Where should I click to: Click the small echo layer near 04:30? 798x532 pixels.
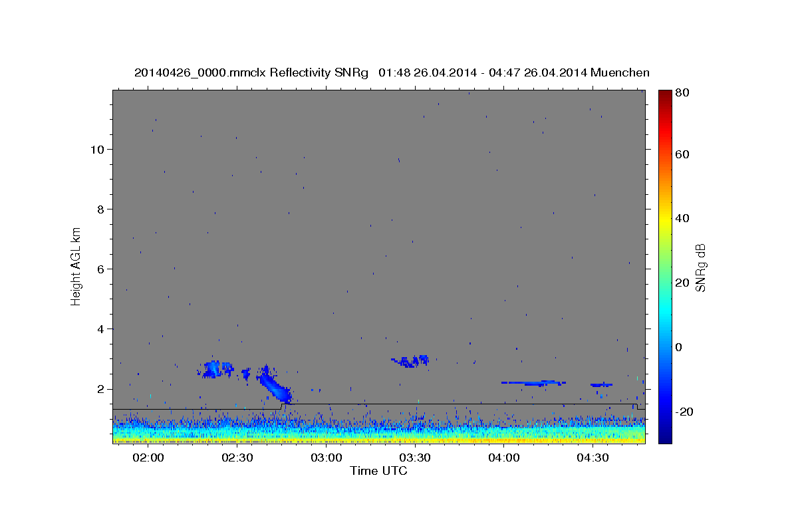pos(601,384)
